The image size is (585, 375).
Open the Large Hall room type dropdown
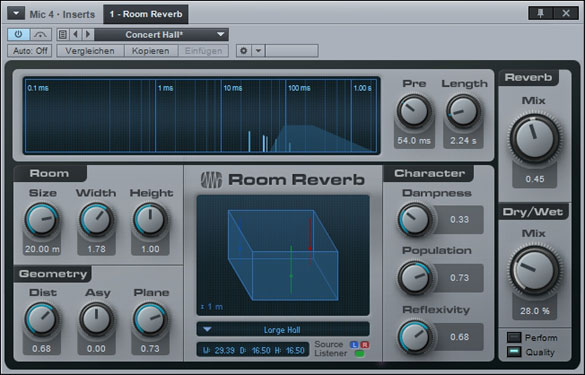coord(283,330)
